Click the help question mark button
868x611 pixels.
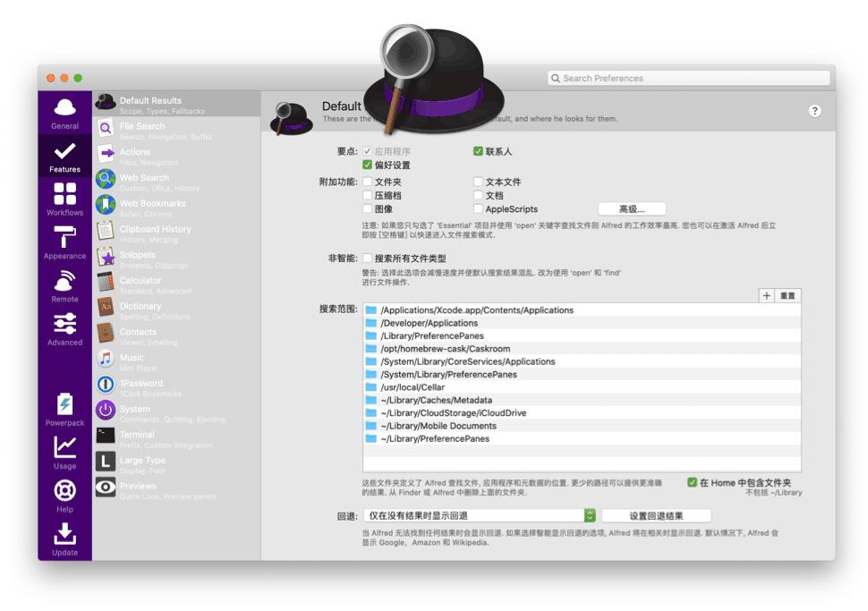point(814,111)
